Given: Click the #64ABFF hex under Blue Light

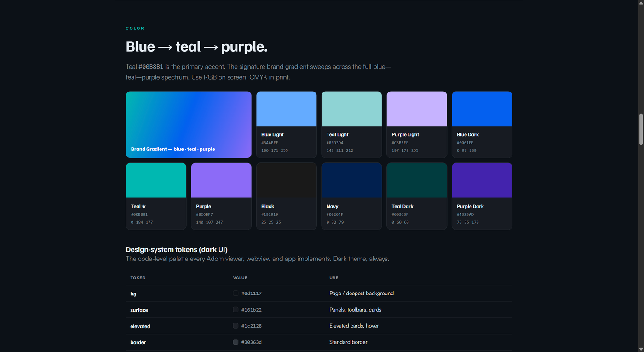Looking at the screenshot, I should pyautogui.click(x=270, y=143).
